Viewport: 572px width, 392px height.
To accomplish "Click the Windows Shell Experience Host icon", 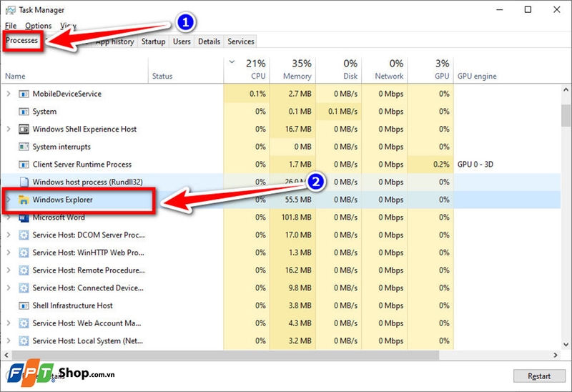I will (x=24, y=129).
